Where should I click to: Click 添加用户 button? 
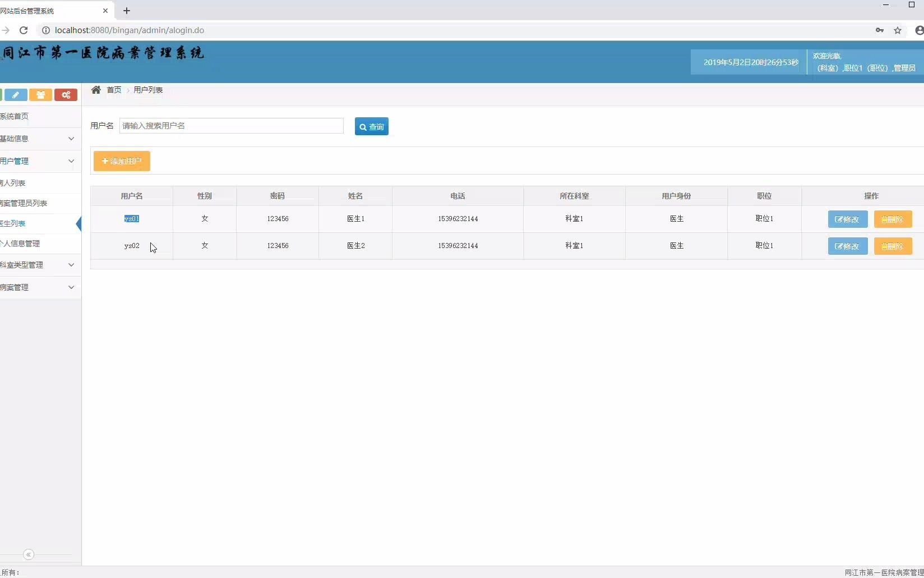tap(122, 161)
